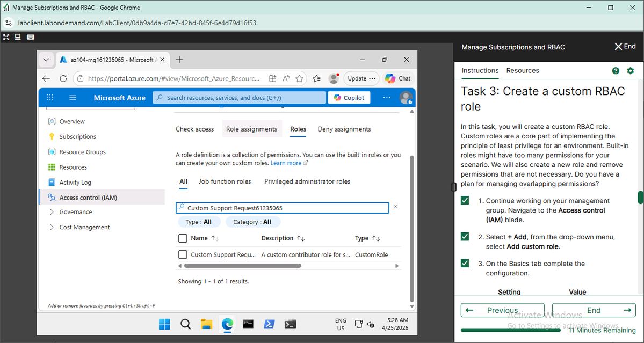Select Job function roles tab

pyautogui.click(x=225, y=181)
